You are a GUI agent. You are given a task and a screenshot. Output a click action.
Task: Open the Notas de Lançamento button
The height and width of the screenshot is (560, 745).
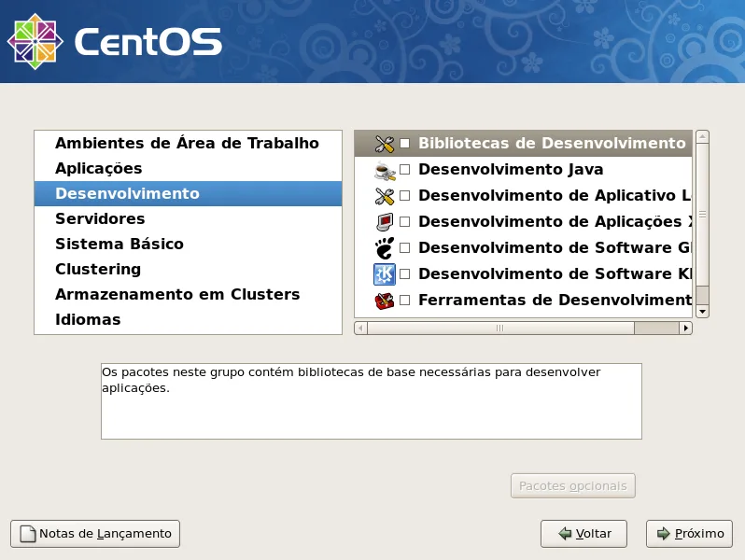coord(95,534)
